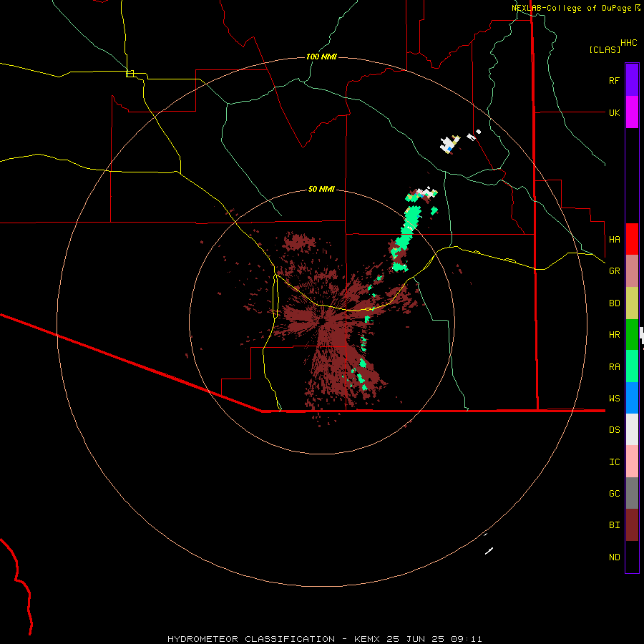Click the RF legend label
Viewport: 644px width, 644px height.
tap(614, 80)
